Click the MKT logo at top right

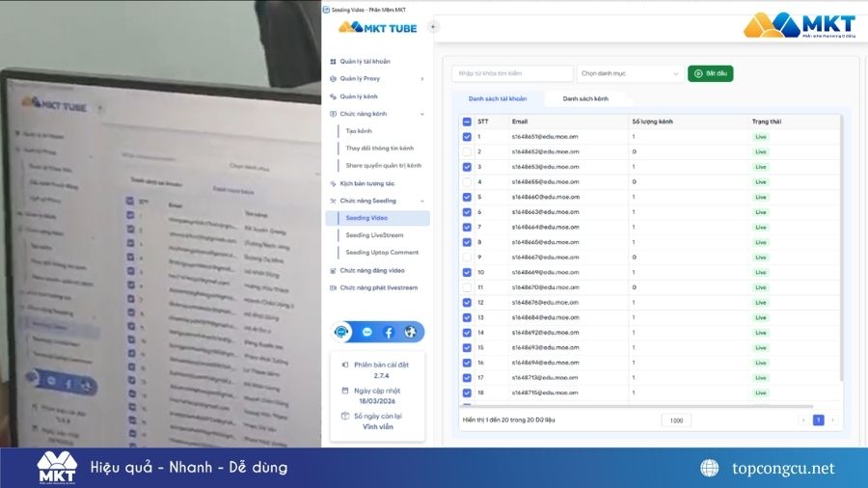point(800,25)
